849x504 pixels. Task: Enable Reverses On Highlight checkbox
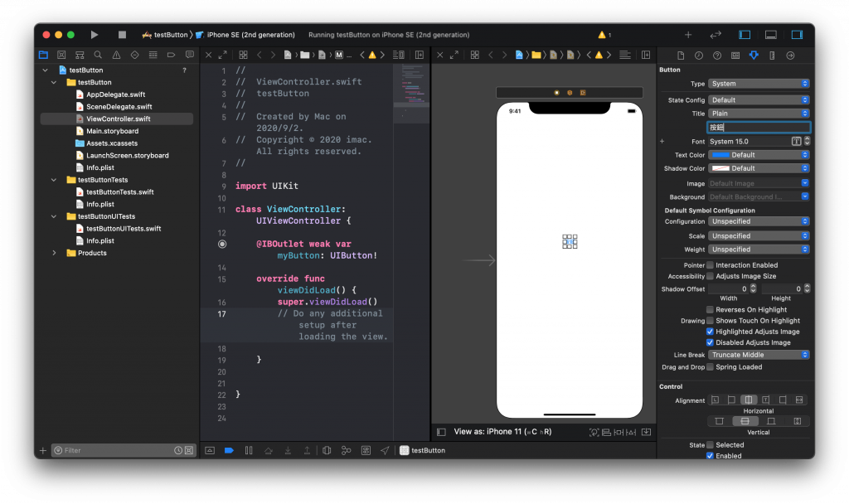pyautogui.click(x=710, y=310)
